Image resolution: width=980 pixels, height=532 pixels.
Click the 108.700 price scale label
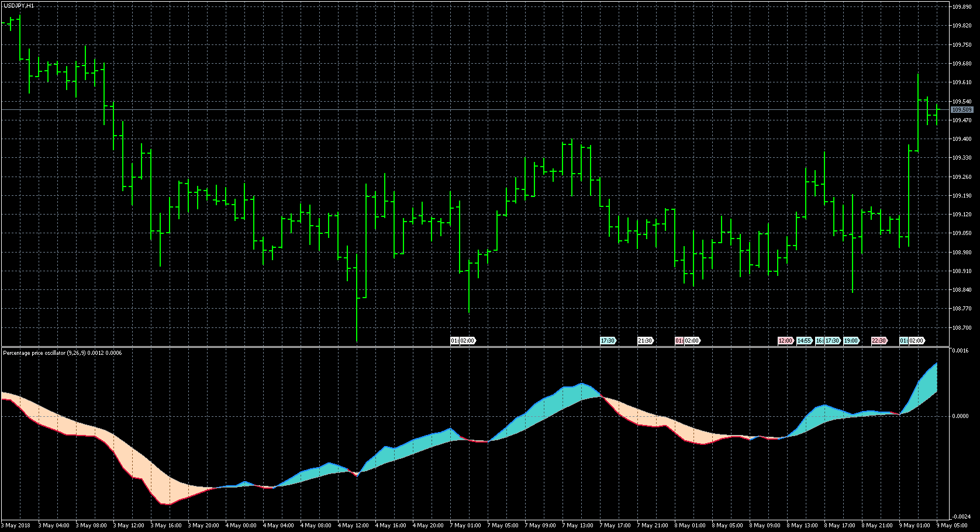coord(961,327)
